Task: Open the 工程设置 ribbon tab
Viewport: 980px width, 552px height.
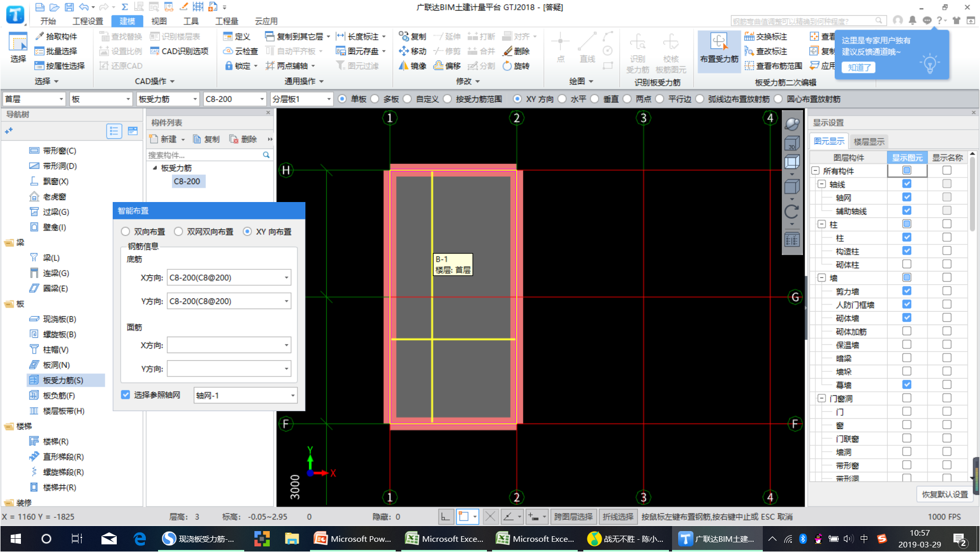Action: (x=88, y=21)
